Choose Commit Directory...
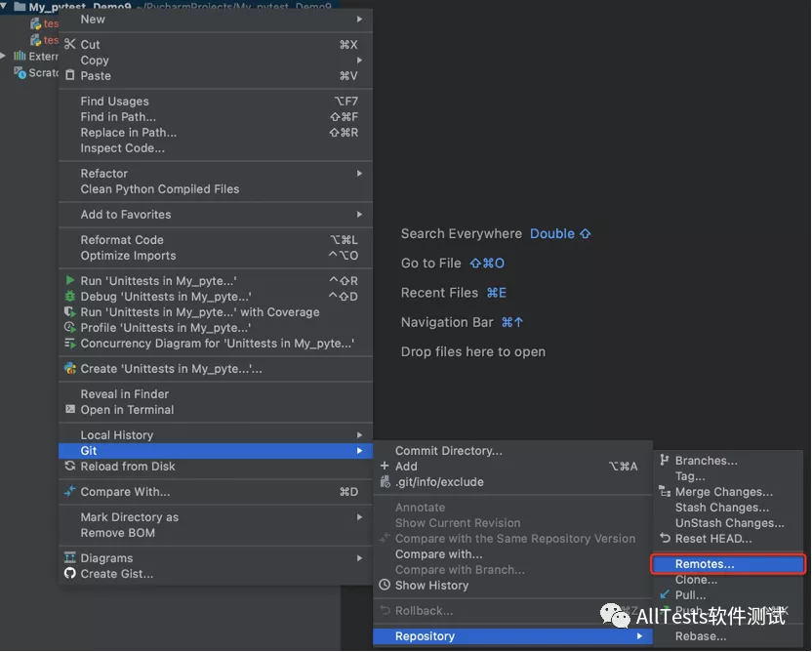This screenshot has height=652, width=812. [512, 451]
